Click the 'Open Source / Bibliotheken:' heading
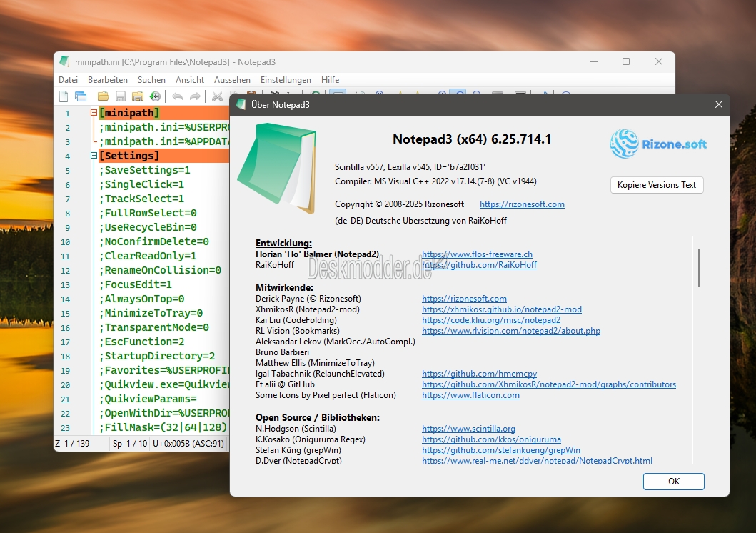756x533 pixels. point(317,418)
